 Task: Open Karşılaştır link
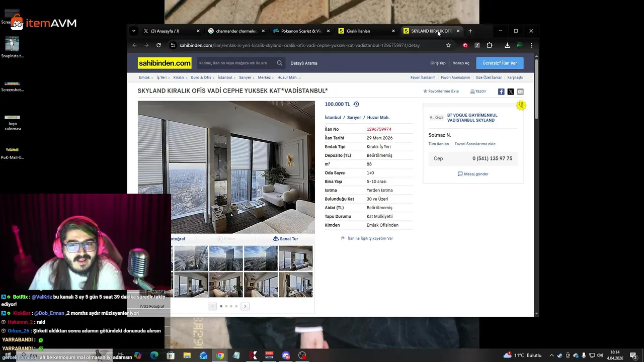point(515,77)
